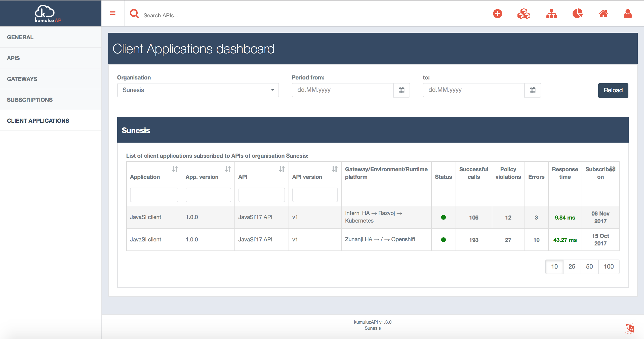The height and width of the screenshot is (339, 644).
Task: Toggle sorting on App. version column
Action: (227, 169)
